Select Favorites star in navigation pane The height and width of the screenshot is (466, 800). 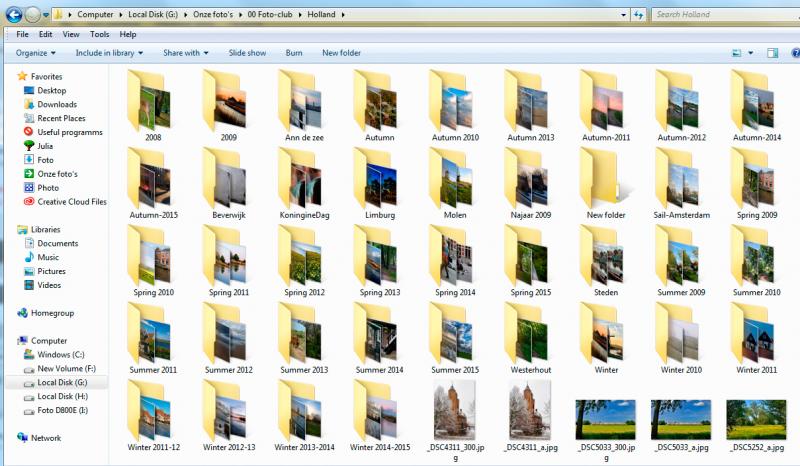click(x=22, y=76)
